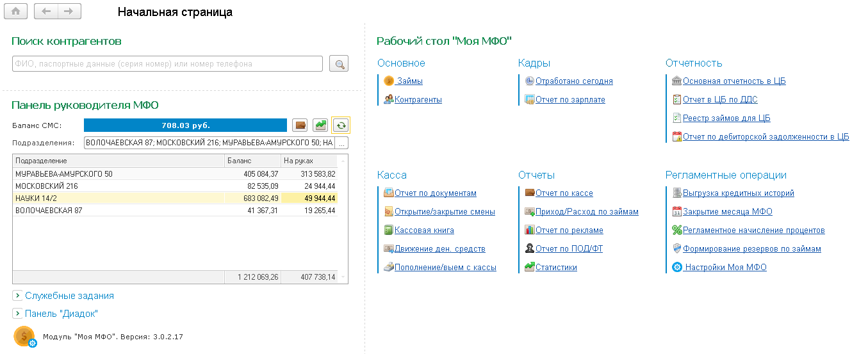Select the МОСКОВСКИЙ 216 row
Screen dimensions: 868x354
(x=175, y=186)
